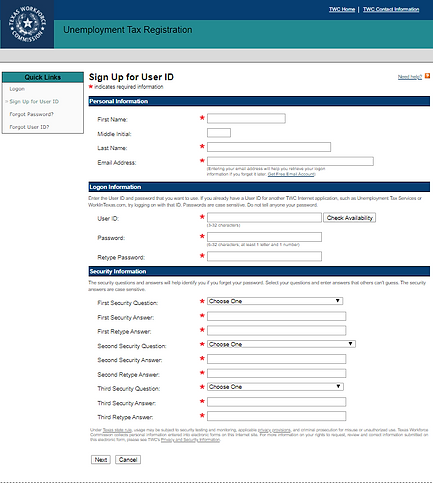Click the Unemployment Tax Registration heading

click(128, 30)
